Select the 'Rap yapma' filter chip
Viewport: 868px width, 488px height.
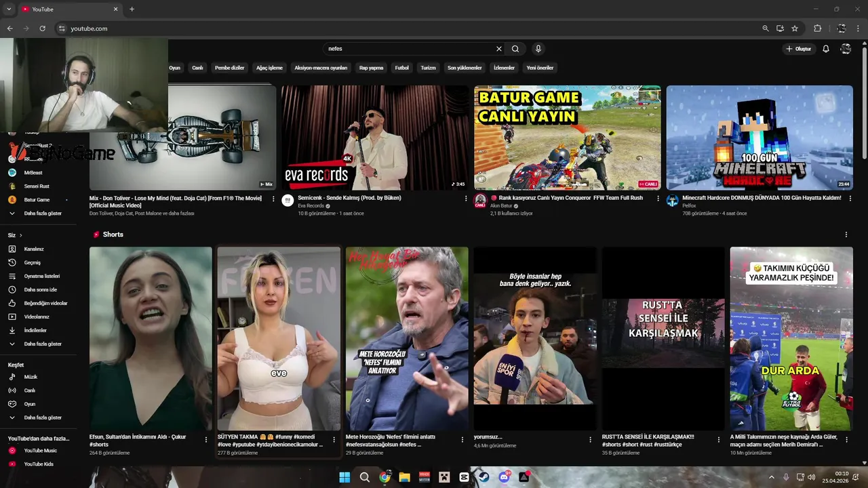coord(371,68)
